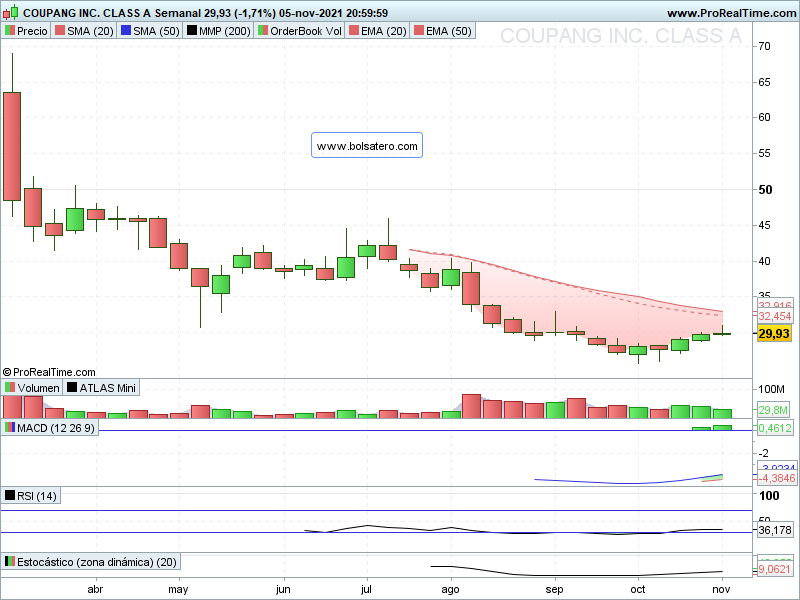Open the Precio indicator label
Image resolution: width=800 pixels, height=600 pixels.
[x=26, y=31]
